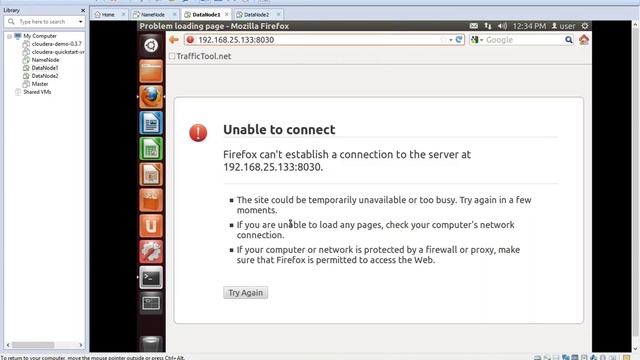
Task: Open the Ubuntu One launcher icon
Action: [x=151, y=226]
